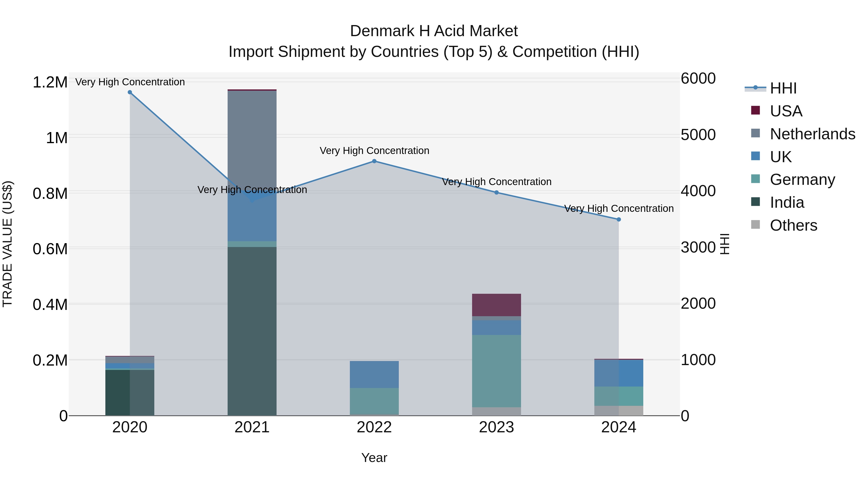This screenshot has height=488, width=868.
Task: Click the USA segment of 2023 bar
Action: (x=496, y=305)
